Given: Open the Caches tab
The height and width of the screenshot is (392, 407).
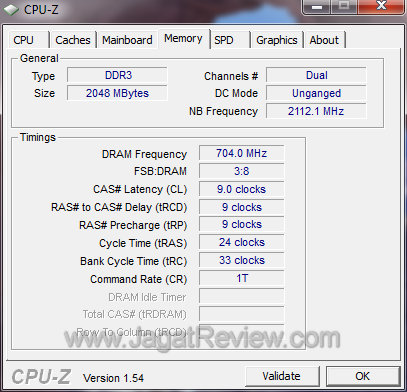Looking at the screenshot, I should [73, 40].
